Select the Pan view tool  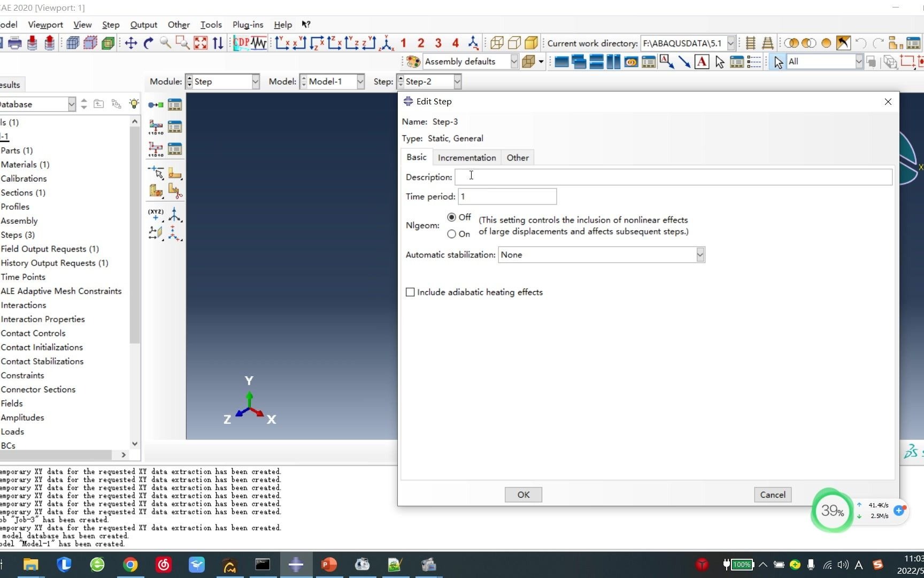[130, 43]
